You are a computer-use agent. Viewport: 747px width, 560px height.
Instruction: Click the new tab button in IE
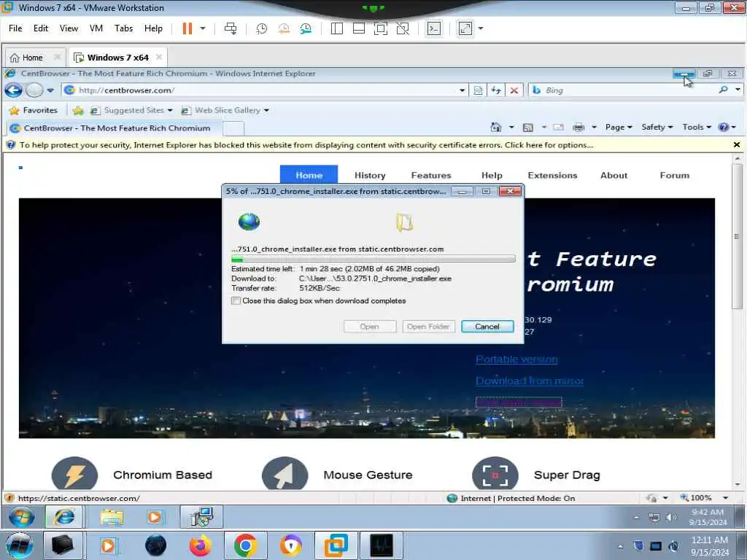click(x=233, y=128)
